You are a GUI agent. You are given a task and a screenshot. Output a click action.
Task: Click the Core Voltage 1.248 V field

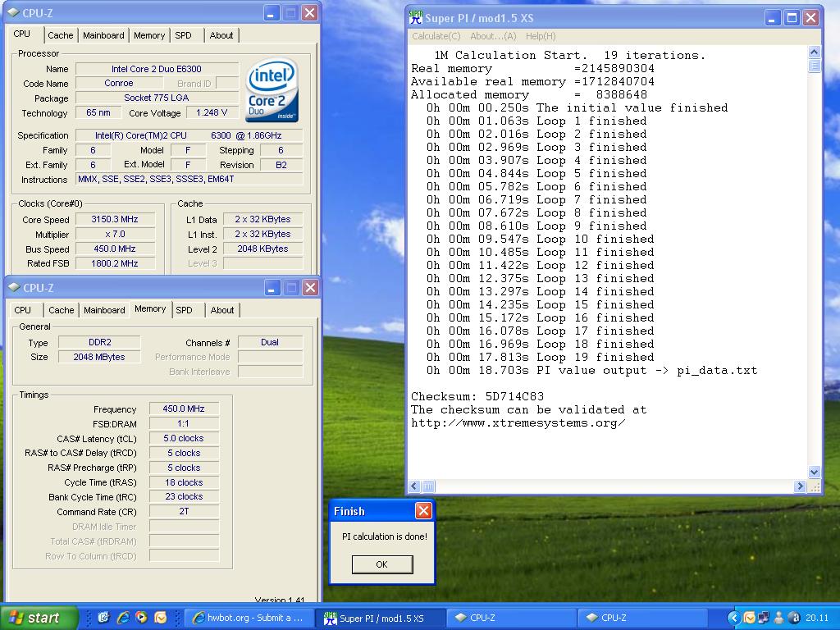click(x=212, y=112)
